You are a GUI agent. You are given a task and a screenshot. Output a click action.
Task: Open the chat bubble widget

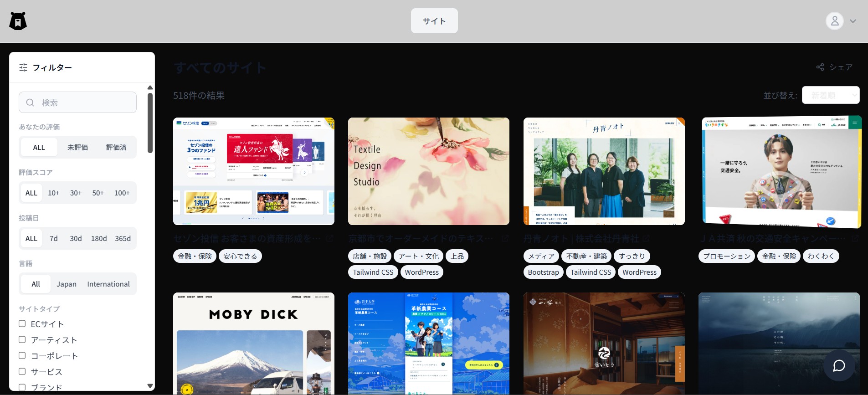tap(839, 365)
